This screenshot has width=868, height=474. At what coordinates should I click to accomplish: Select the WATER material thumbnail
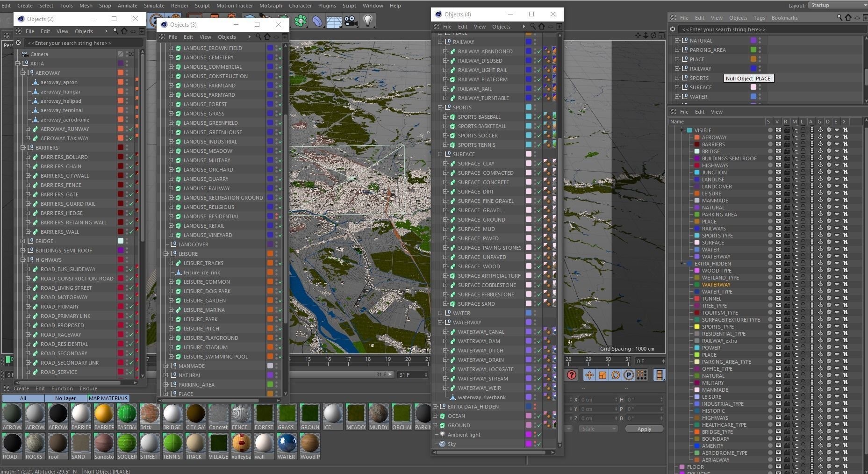click(287, 443)
